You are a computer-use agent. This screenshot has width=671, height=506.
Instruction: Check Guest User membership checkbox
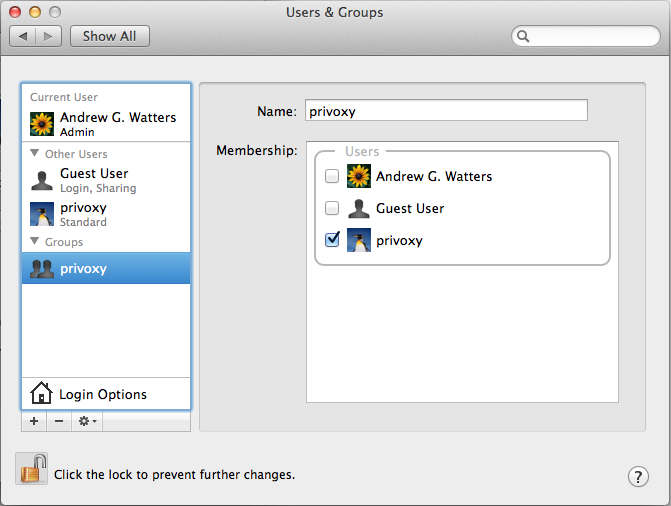coord(332,208)
